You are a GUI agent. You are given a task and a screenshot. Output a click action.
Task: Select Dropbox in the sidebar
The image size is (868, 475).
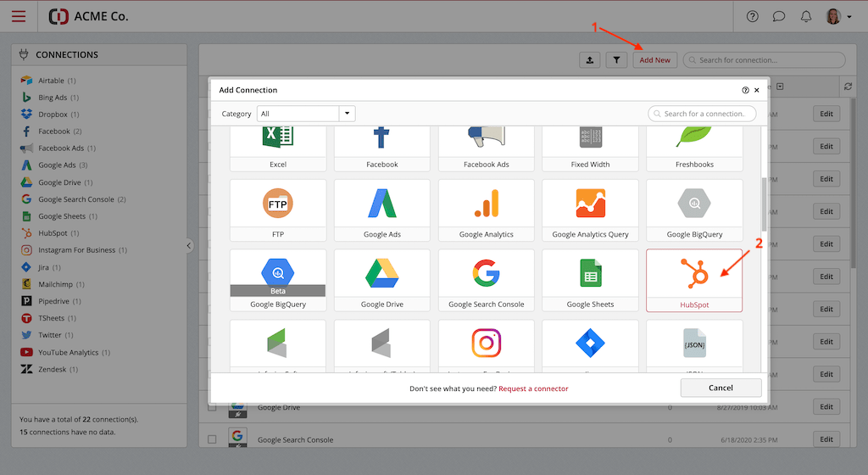[50, 115]
